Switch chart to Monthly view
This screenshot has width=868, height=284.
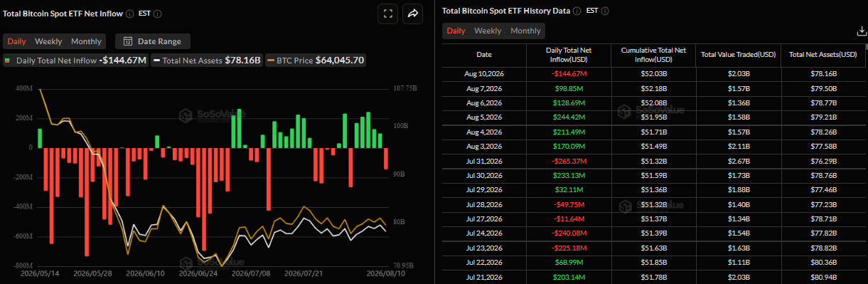tap(86, 41)
